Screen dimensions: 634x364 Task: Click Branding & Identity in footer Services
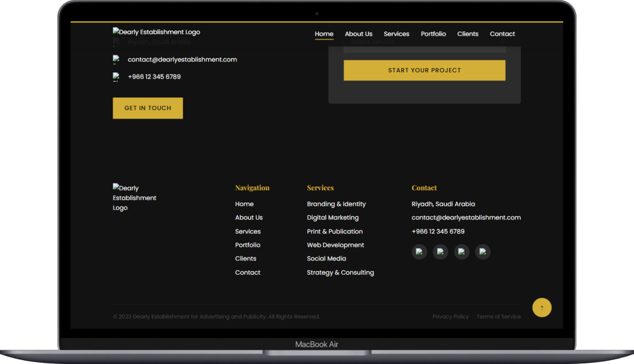tap(336, 204)
